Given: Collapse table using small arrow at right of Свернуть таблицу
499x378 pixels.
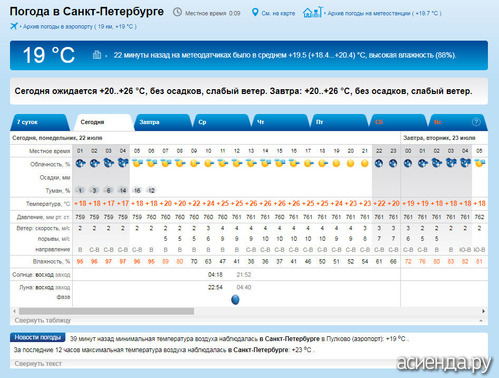Looking at the screenshot, I should tap(481, 321).
